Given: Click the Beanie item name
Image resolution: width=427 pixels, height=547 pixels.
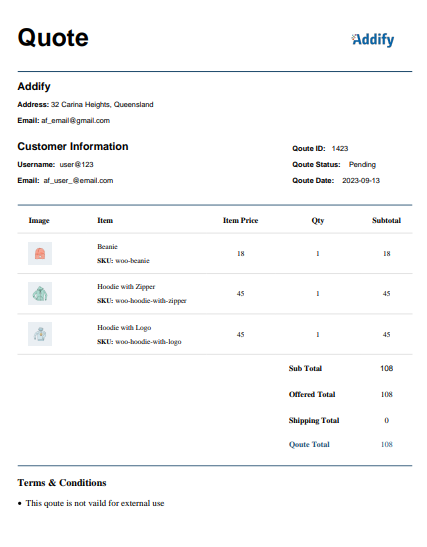Looking at the screenshot, I should coord(107,246).
